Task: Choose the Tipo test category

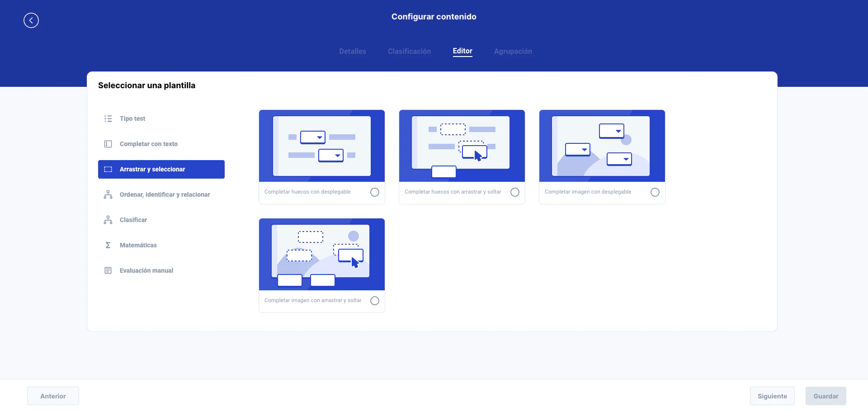Action: click(161, 118)
